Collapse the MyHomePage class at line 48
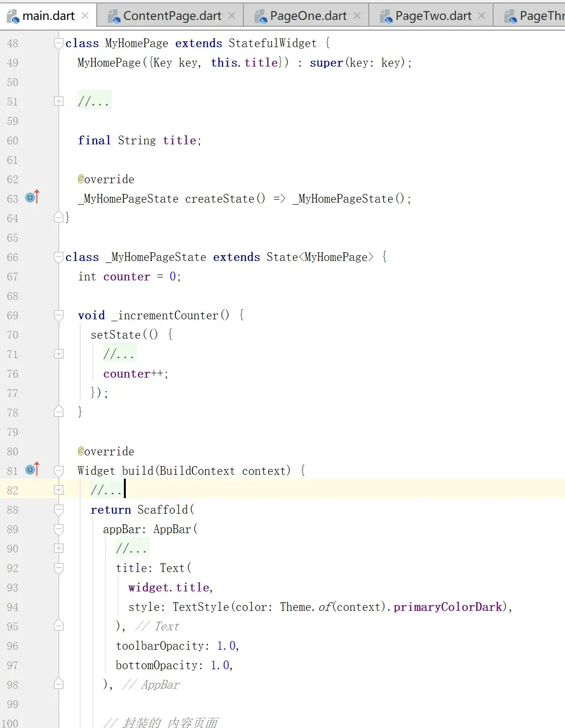Screen dimensions: 565x728 (59, 43)
